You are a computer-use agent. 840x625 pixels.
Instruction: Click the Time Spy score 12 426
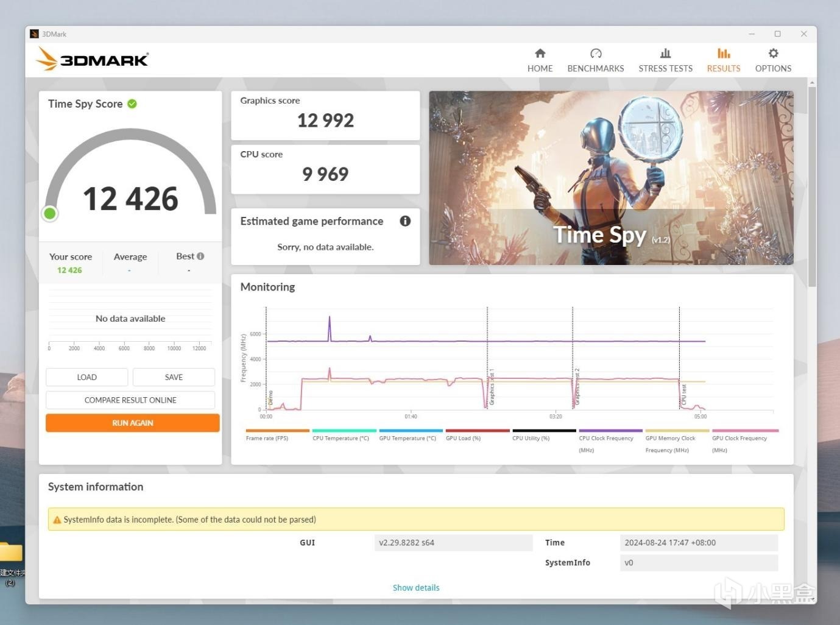tap(130, 199)
